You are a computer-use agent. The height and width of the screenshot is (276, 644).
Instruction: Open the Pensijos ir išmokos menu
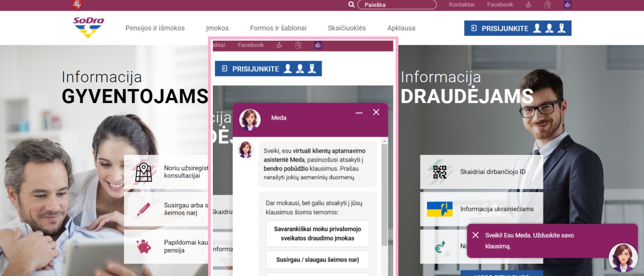155,28
